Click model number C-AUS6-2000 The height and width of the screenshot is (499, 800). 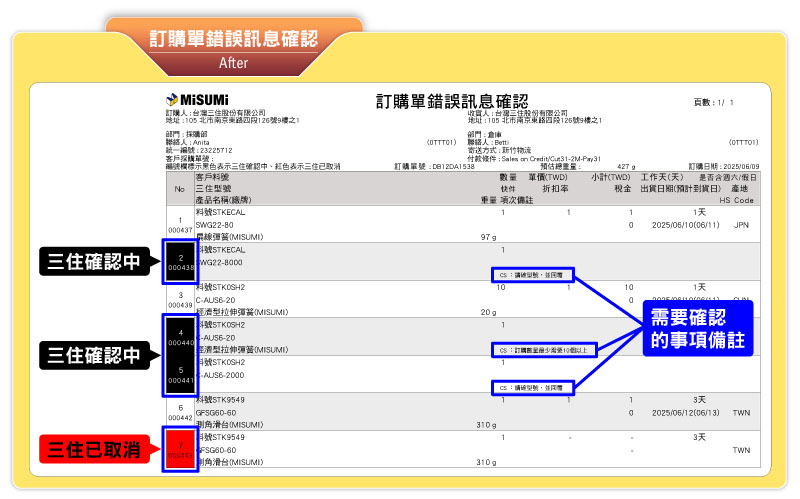click(221, 375)
